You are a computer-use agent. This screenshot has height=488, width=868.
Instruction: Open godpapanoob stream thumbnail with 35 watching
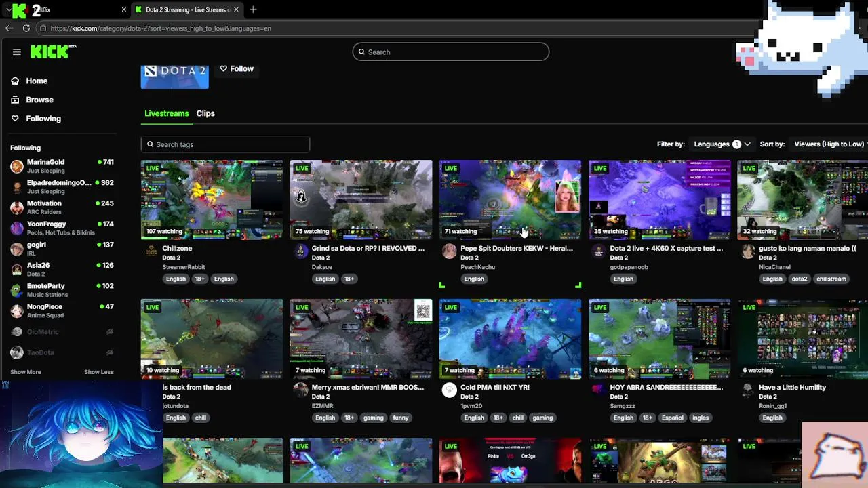pos(659,199)
